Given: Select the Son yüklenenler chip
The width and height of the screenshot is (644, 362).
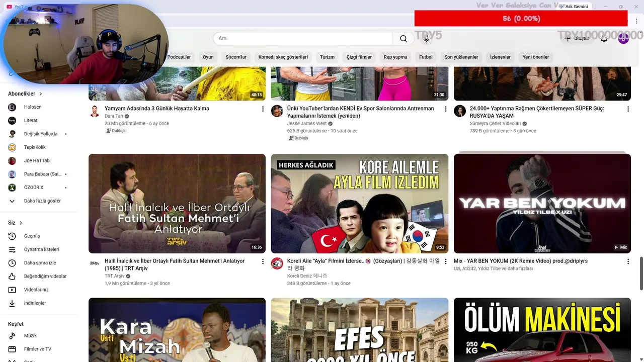Looking at the screenshot, I should pyautogui.click(x=461, y=57).
